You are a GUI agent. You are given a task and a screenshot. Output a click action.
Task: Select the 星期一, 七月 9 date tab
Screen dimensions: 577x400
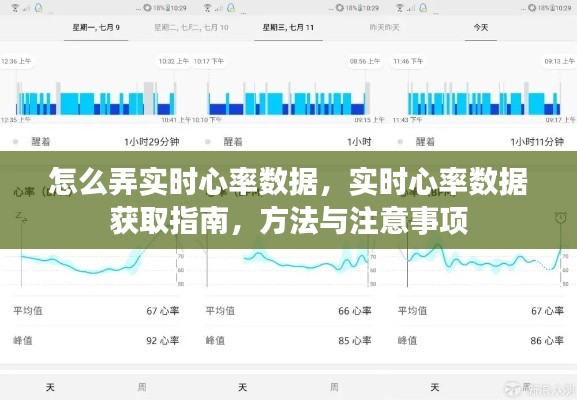tap(96, 28)
